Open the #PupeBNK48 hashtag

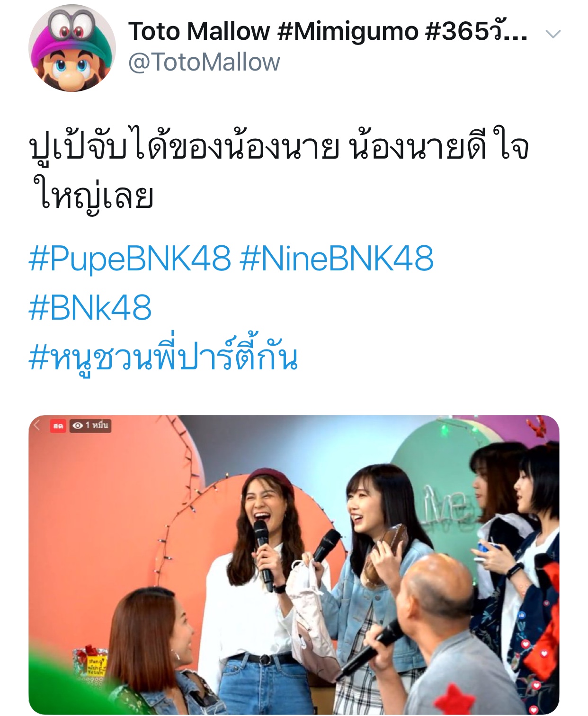click(x=130, y=259)
